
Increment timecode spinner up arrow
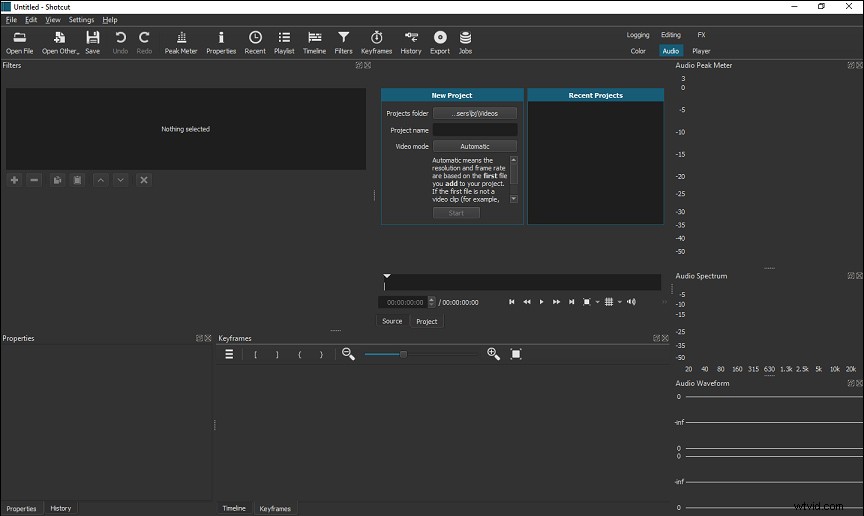[431, 299]
